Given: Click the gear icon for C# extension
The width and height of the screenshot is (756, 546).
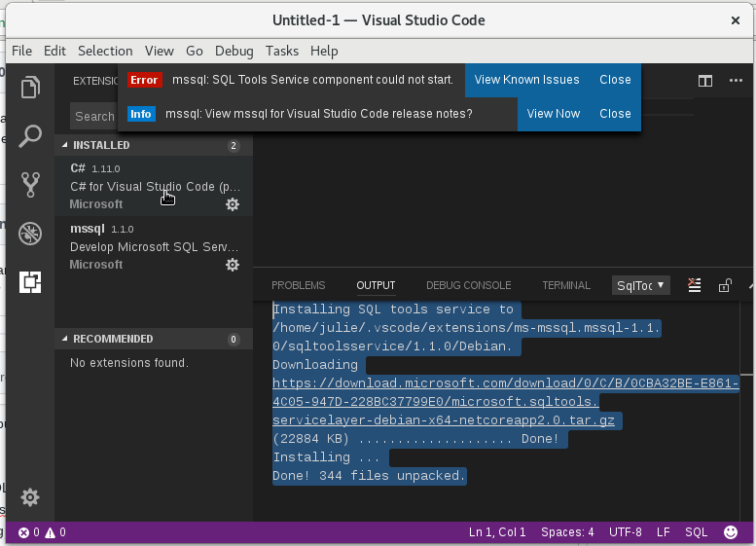Looking at the screenshot, I should click(x=233, y=204).
